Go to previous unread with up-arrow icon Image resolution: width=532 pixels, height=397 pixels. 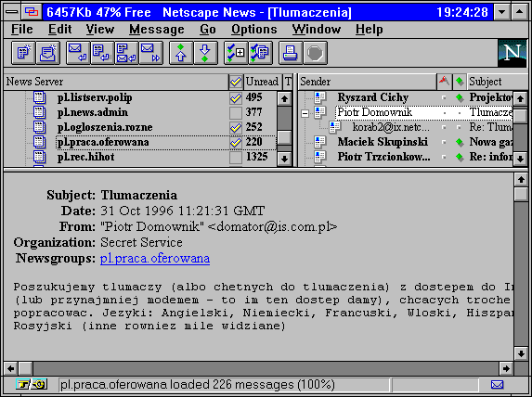point(181,53)
